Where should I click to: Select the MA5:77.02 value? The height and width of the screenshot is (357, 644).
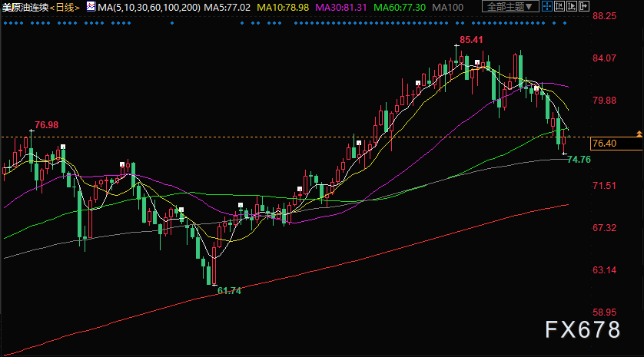pyautogui.click(x=227, y=8)
